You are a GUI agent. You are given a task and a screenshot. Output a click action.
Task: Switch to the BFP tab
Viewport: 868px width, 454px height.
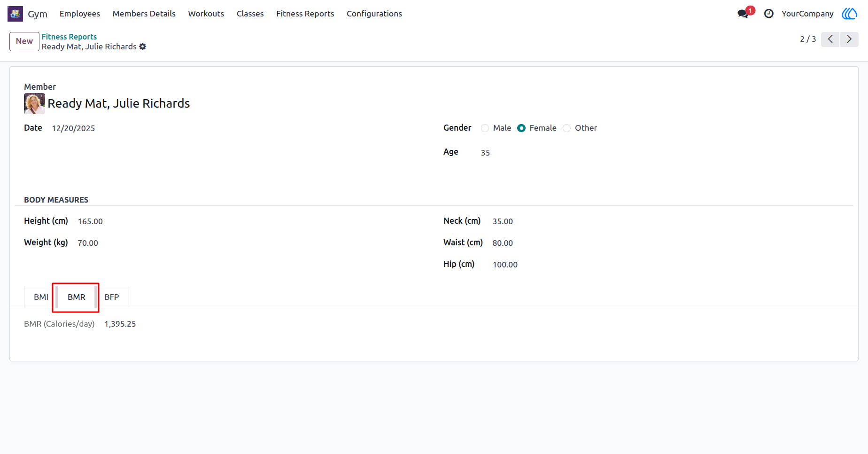(x=112, y=297)
